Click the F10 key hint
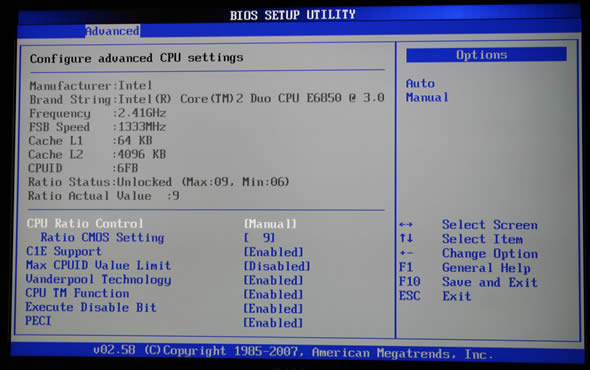 [410, 282]
